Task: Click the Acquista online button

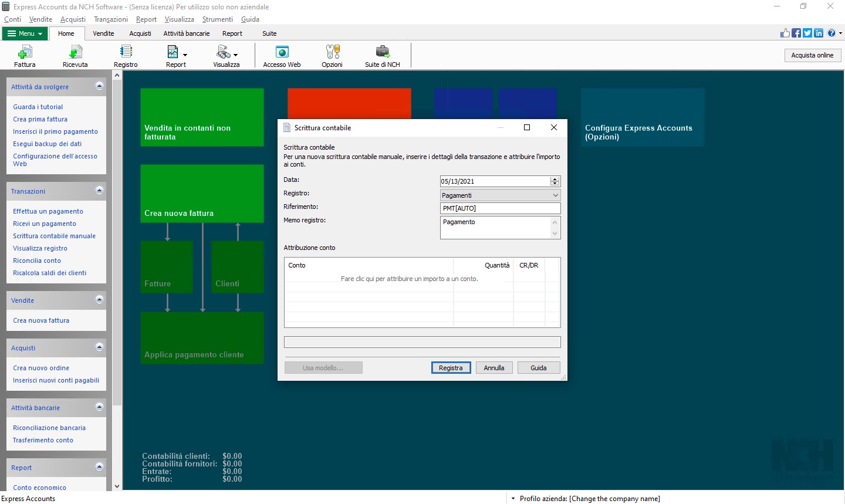Action: pyautogui.click(x=812, y=55)
